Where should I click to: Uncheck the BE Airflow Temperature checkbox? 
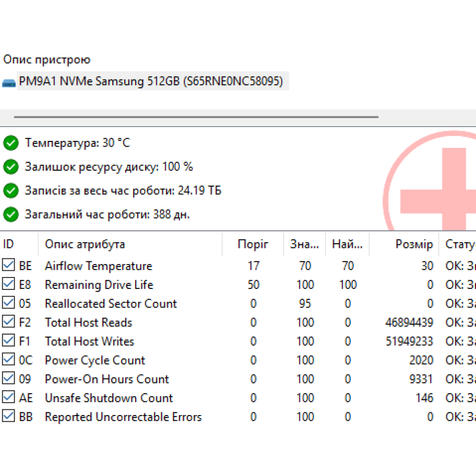point(9,265)
